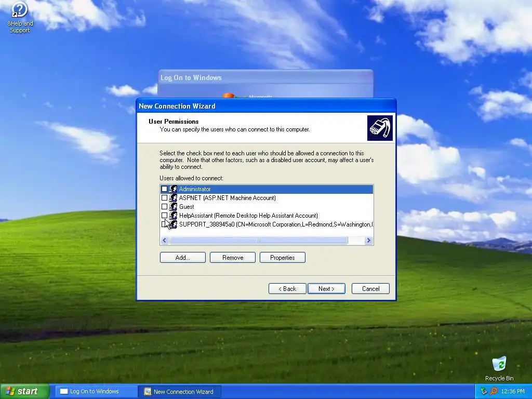Image resolution: width=532 pixels, height=399 pixels.
Task: Select HelpAssistant (Remote Desktop Help Assistant Account)
Action: 248,216
